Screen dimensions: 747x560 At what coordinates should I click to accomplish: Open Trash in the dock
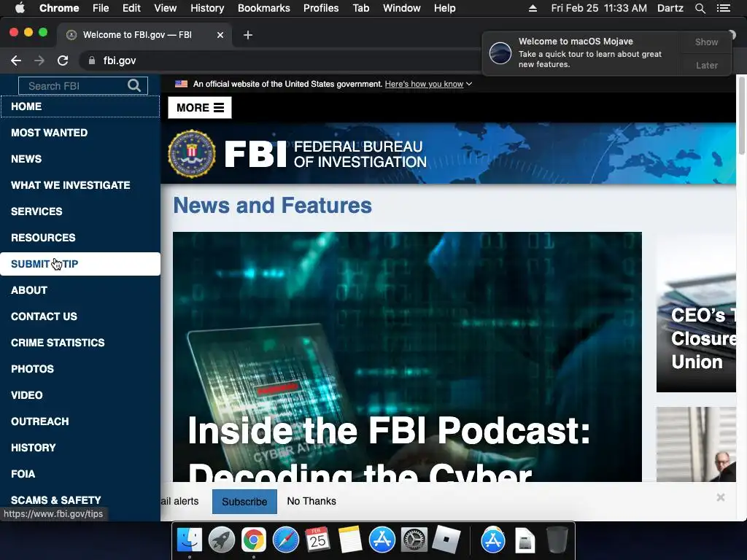point(557,540)
